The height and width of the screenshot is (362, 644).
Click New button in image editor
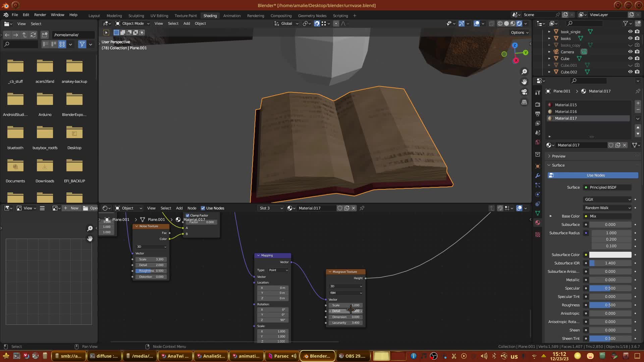click(x=71, y=208)
